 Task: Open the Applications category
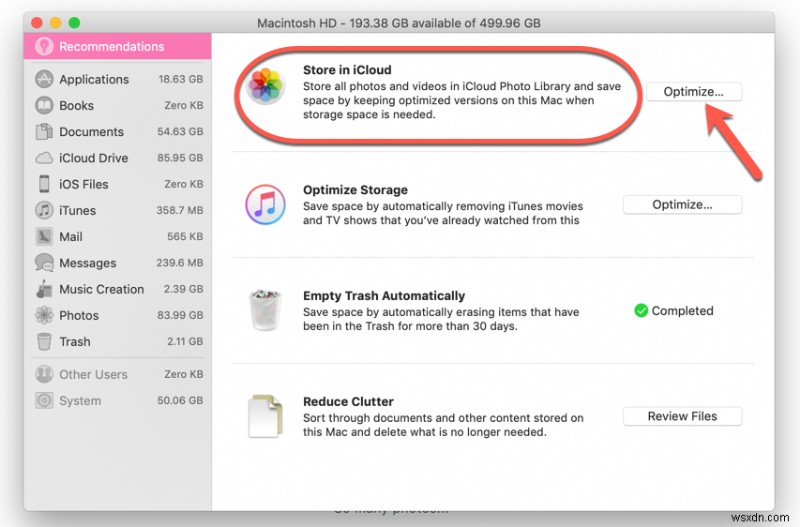(117, 79)
